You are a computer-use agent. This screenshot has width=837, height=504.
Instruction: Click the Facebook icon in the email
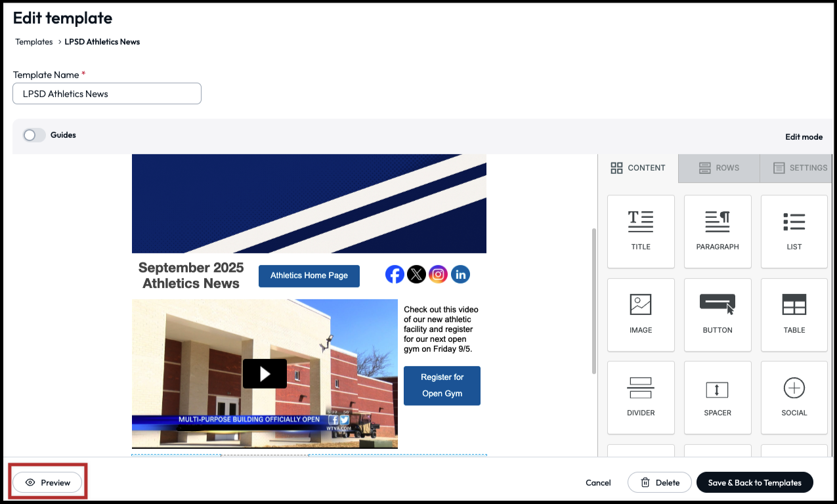[x=395, y=274]
